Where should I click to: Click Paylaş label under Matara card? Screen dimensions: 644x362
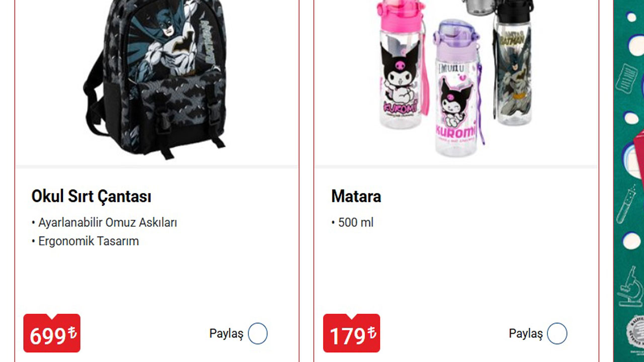526,333
